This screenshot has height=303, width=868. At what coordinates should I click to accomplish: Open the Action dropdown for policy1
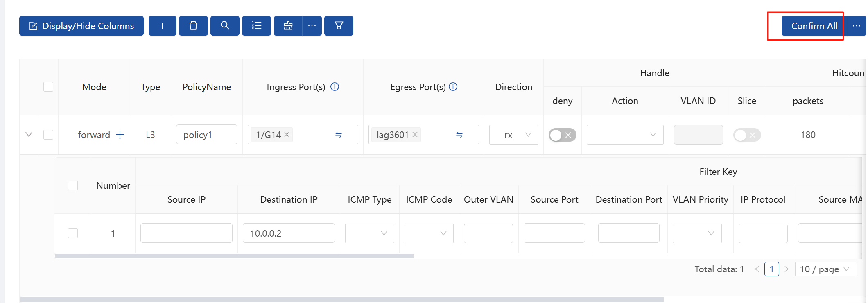pyautogui.click(x=625, y=135)
